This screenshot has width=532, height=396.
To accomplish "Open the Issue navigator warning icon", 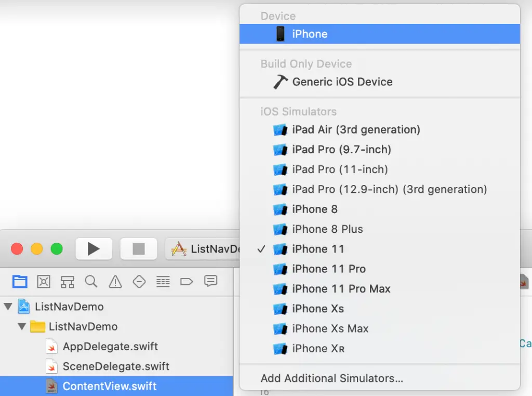I will (x=115, y=282).
